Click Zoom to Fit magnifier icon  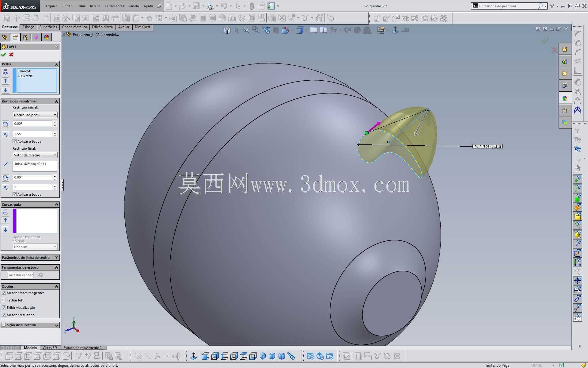246,30
